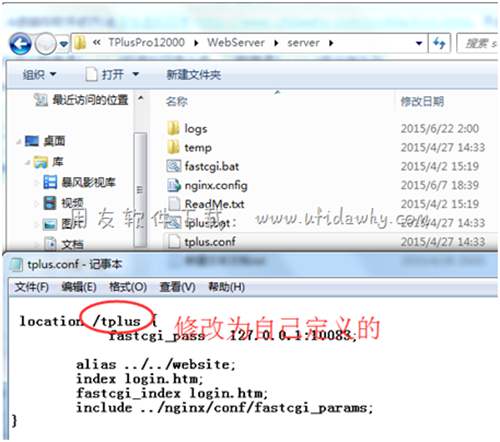Viewport: 500px width, 442px height.
Task: Select the temp folder icon
Action: coord(173,147)
